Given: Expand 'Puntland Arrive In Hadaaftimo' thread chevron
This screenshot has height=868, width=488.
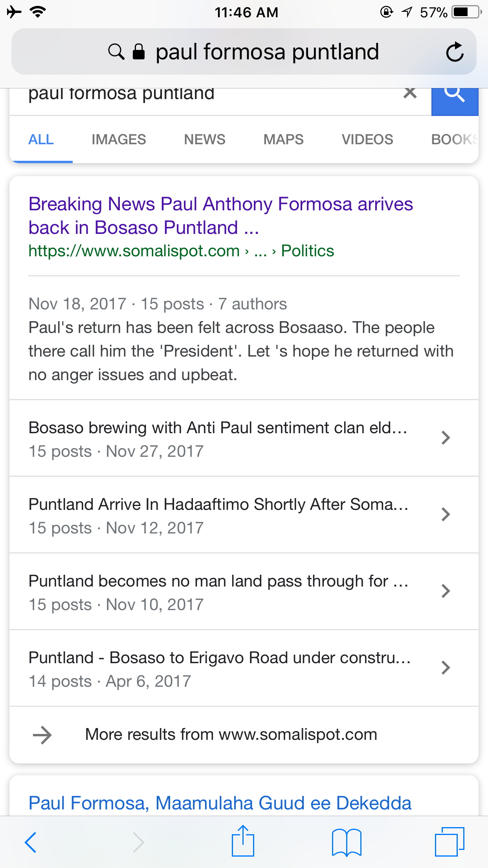Looking at the screenshot, I should 445,514.
